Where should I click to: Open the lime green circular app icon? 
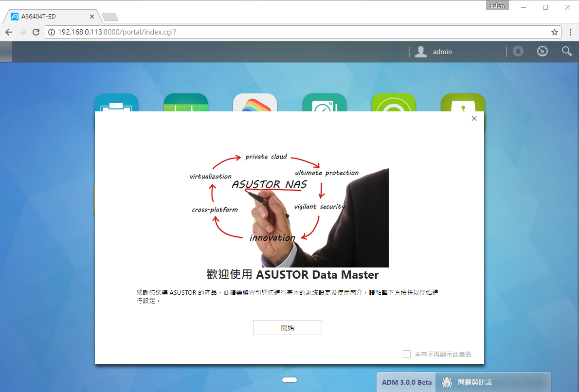[394, 102]
